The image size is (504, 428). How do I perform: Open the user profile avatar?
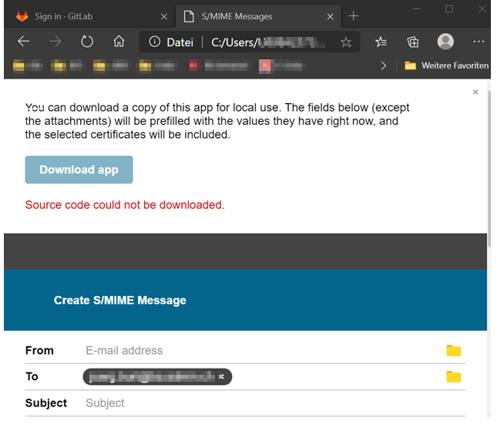tap(445, 42)
